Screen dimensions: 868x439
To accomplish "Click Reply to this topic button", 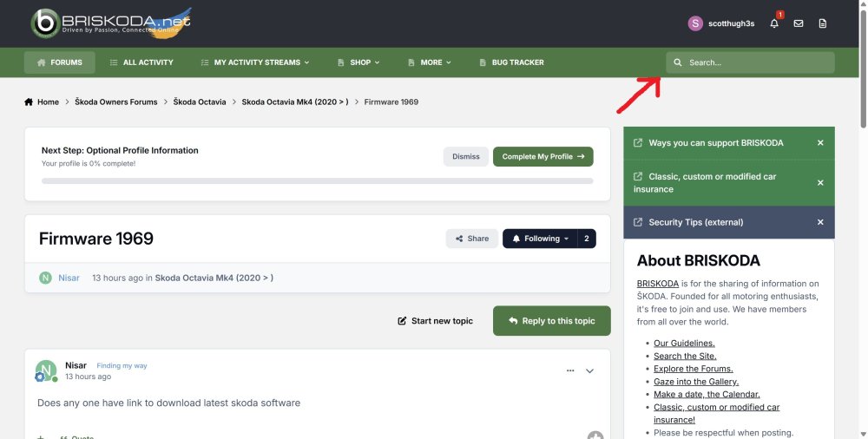I will coord(552,321).
